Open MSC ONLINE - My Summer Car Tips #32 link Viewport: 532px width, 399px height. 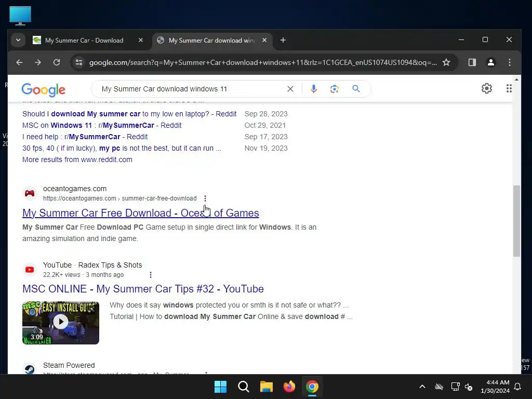(143, 289)
